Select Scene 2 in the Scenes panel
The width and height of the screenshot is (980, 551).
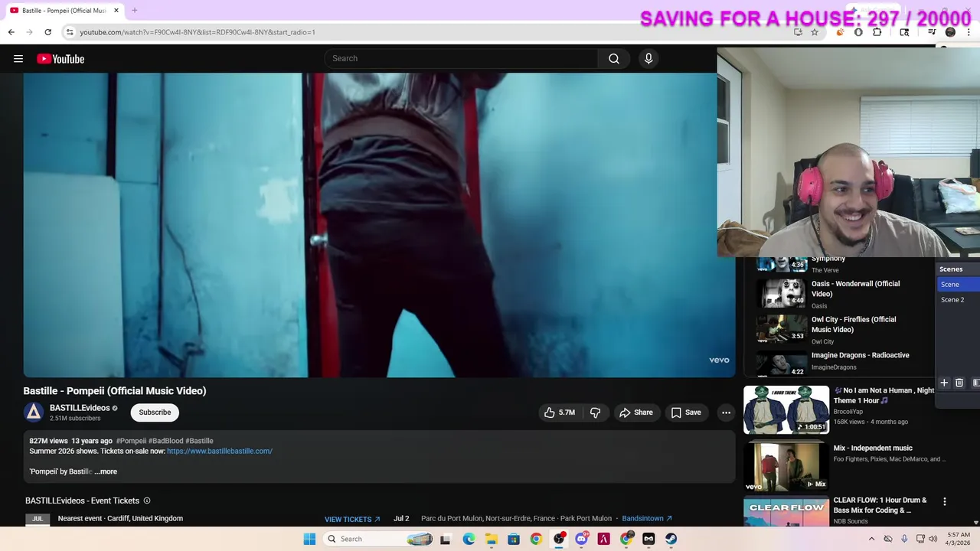coord(959,299)
